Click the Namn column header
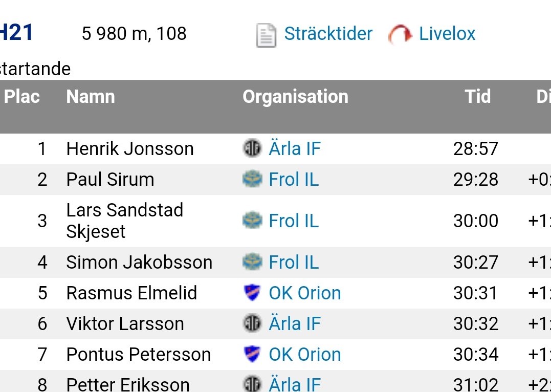This screenshot has height=392, width=551. (91, 97)
